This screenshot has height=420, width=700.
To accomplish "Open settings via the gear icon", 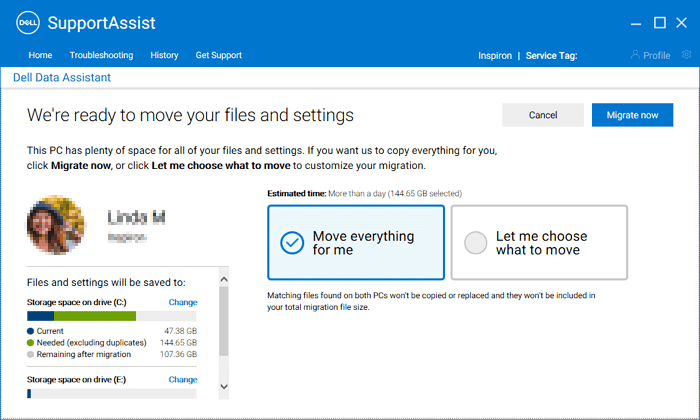I will (x=685, y=55).
